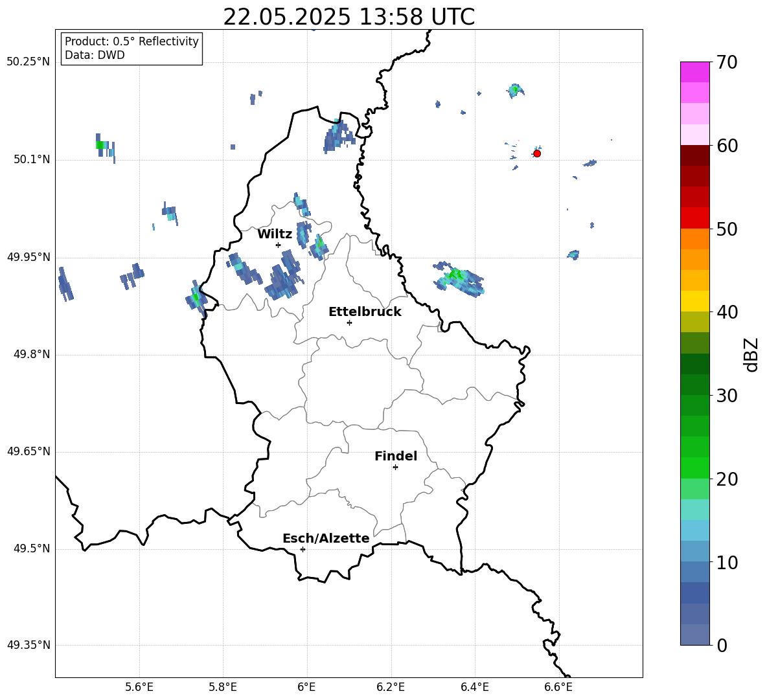The width and height of the screenshot is (767, 700).
Task: Click the 49.95°N latitude label
Action: pos(29,257)
